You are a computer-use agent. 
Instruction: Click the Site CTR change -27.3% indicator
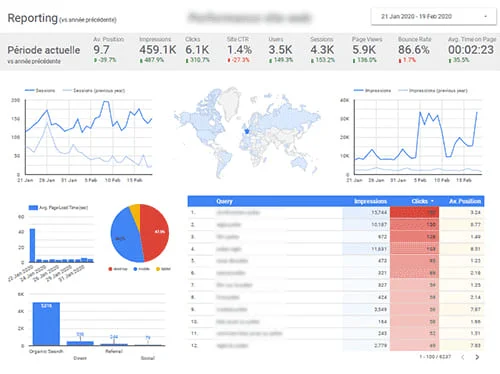coord(239,60)
